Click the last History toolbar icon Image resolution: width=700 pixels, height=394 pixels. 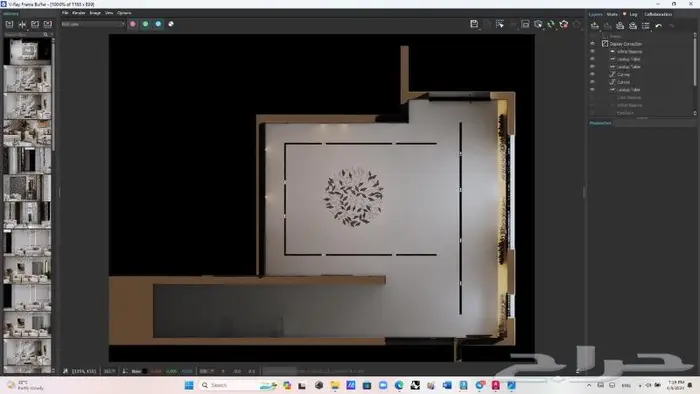coord(48,24)
